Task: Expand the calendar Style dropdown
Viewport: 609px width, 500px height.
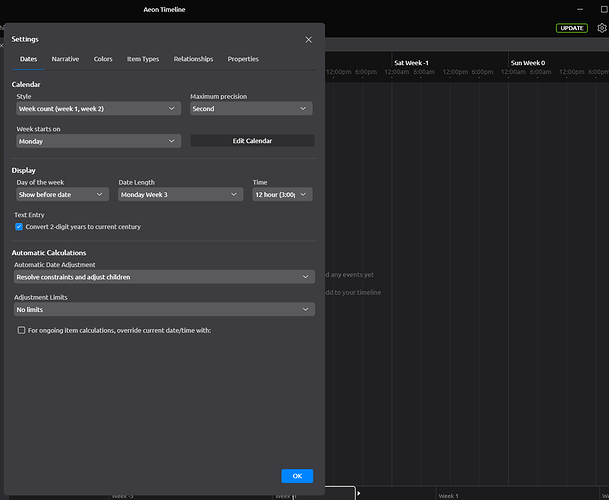Action: point(98,109)
